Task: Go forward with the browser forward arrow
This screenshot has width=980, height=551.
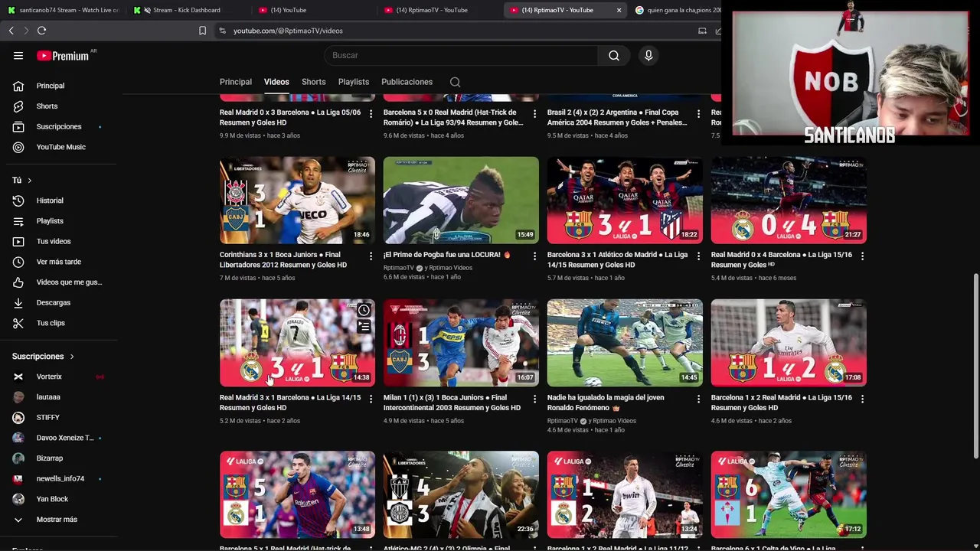Action: [x=25, y=31]
